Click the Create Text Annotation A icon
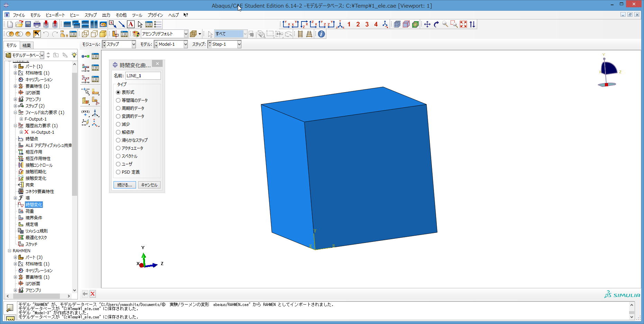644x324 pixels. (x=131, y=24)
